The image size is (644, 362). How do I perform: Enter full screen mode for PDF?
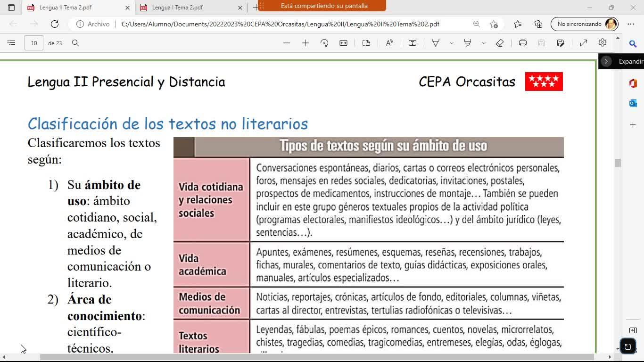click(x=584, y=43)
